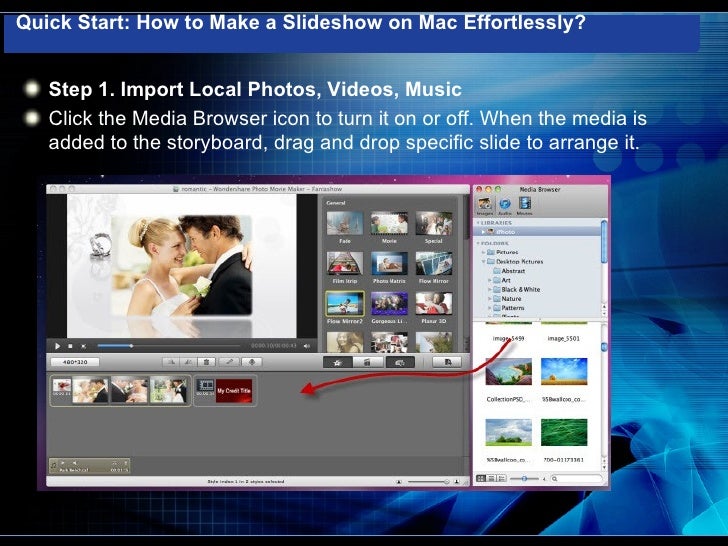
Task: Open the Images tab in Media Browser
Action: [x=484, y=205]
